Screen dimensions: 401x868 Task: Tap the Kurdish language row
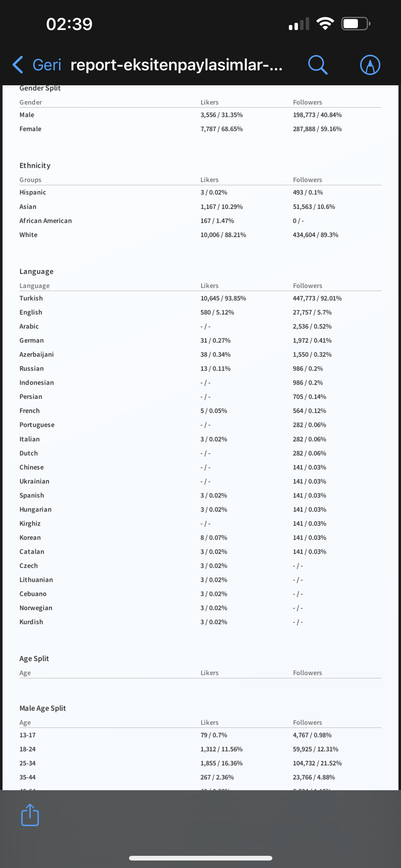coord(200,622)
